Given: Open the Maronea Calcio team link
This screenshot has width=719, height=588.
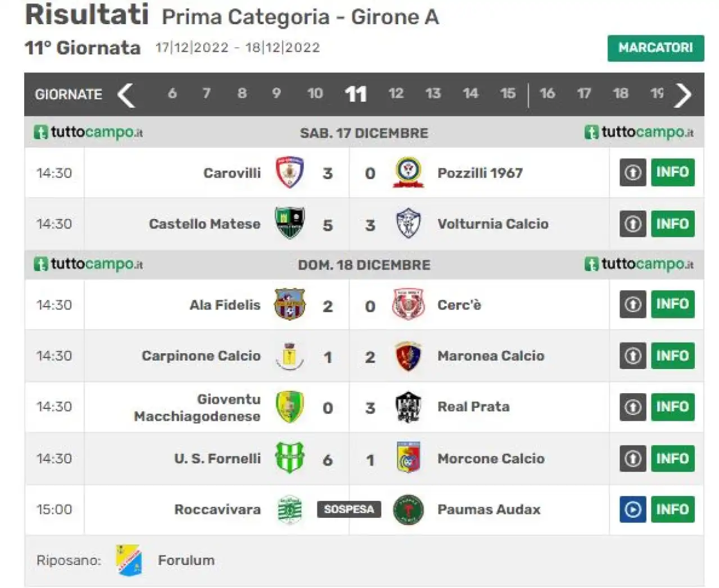Looking at the screenshot, I should (490, 355).
